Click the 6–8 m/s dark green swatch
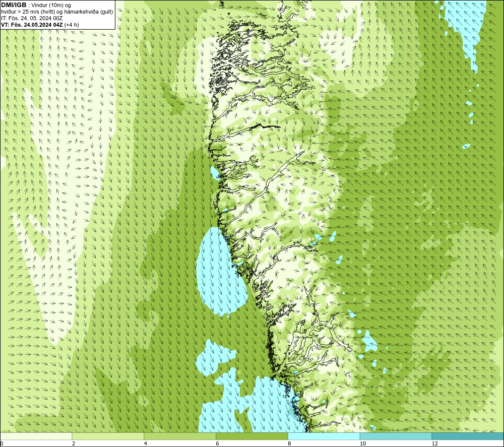The height and width of the screenshot is (447, 504). pos(252,436)
